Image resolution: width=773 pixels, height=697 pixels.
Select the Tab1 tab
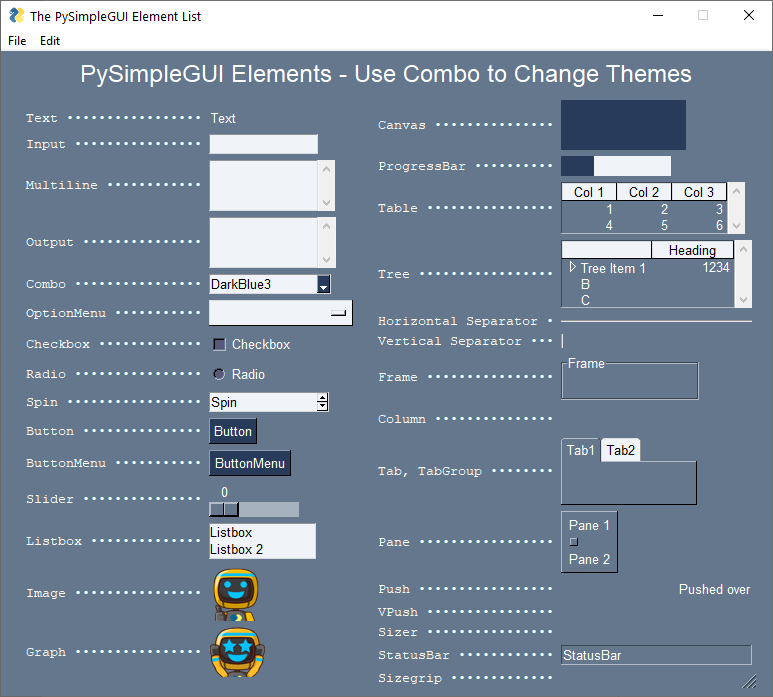(581, 451)
